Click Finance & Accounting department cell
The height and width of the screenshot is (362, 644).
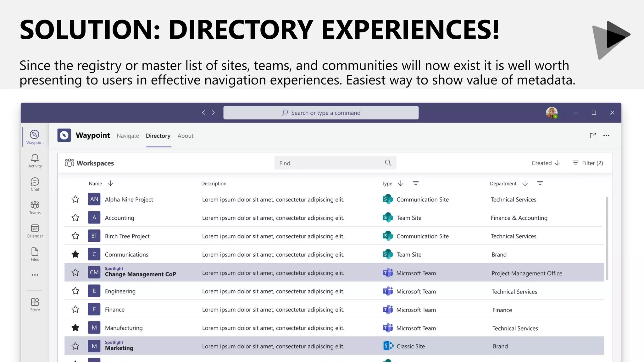(x=519, y=218)
